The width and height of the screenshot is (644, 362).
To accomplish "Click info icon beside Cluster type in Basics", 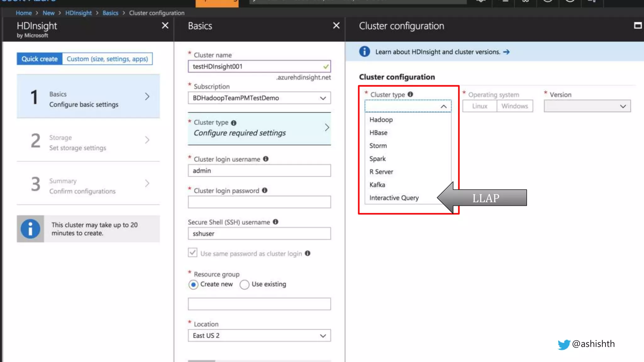I will tap(234, 123).
